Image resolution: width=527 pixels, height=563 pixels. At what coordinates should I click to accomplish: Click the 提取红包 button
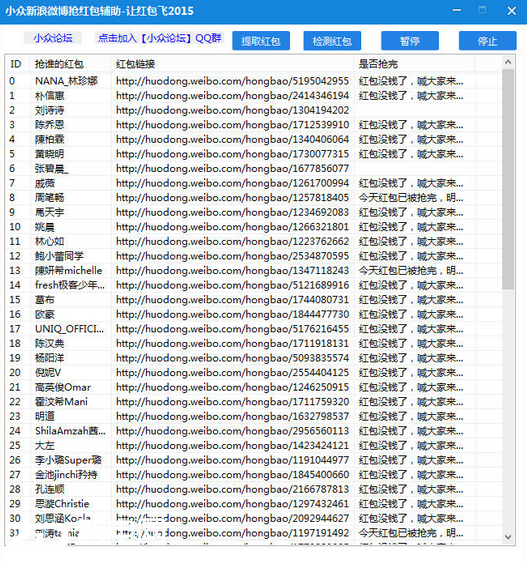(261, 41)
